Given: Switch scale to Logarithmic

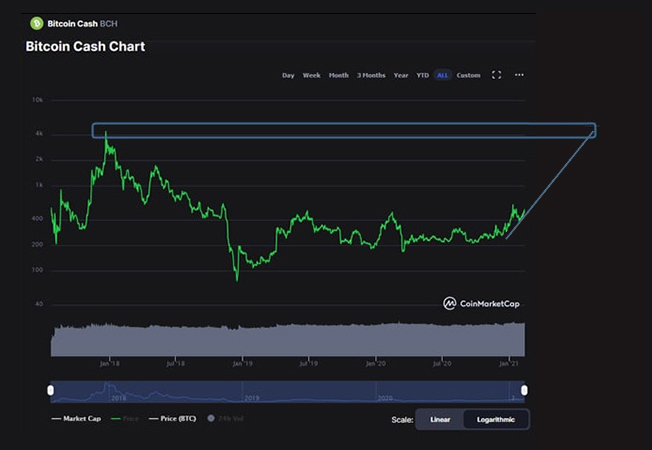Looking at the screenshot, I should click(x=496, y=419).
